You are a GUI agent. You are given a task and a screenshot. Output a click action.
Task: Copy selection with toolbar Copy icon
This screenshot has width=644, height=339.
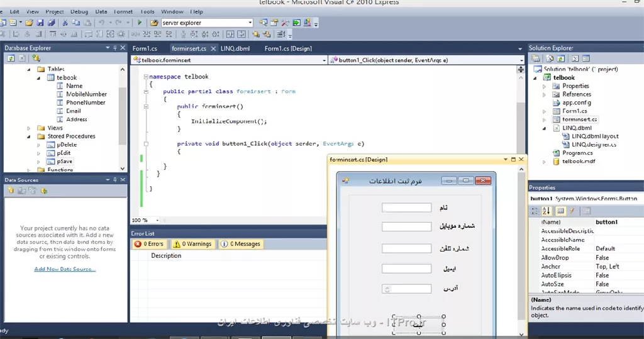pyautogui.click(x=76, y=23)
